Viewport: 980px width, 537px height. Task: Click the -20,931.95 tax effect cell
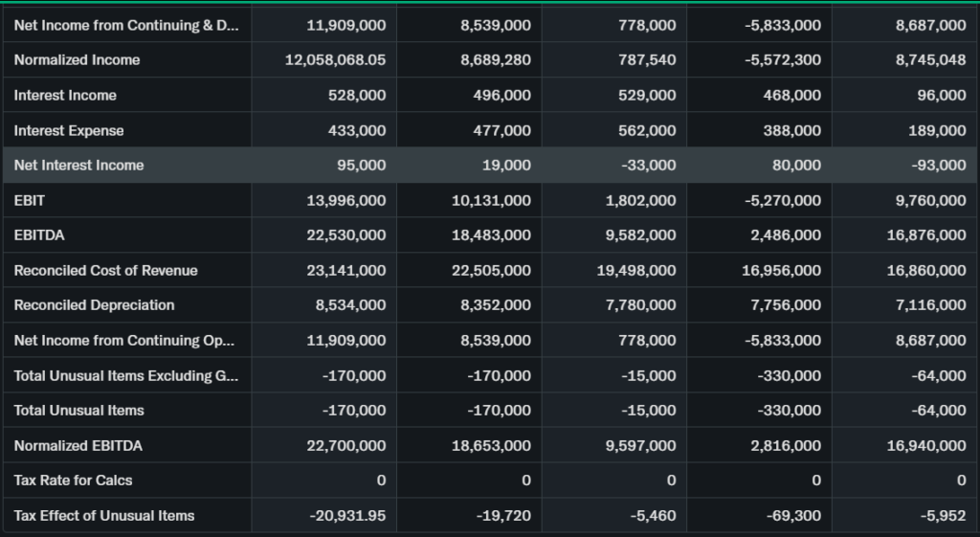click(348, 516)
